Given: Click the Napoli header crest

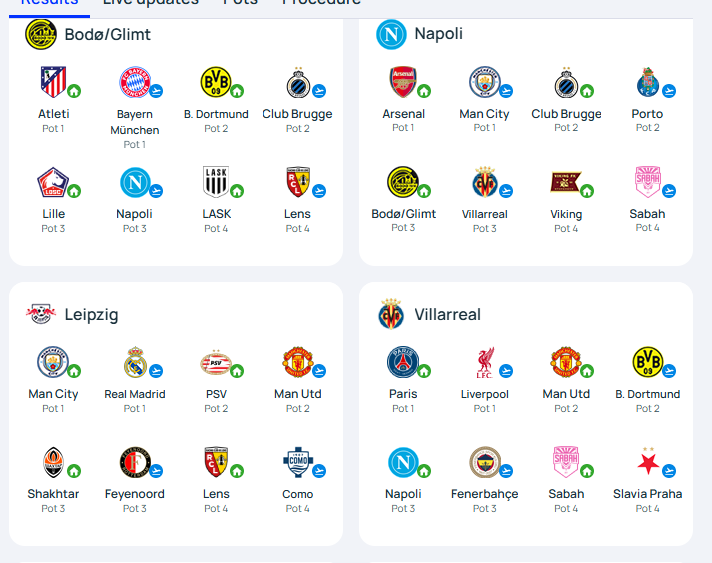Looking at the screenshot, I should 391,34.
